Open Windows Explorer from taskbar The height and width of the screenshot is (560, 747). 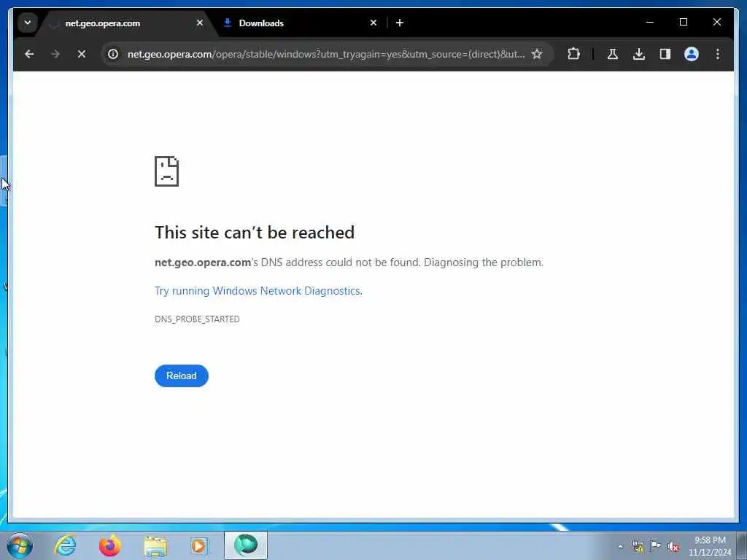click(x=155, y=545)
